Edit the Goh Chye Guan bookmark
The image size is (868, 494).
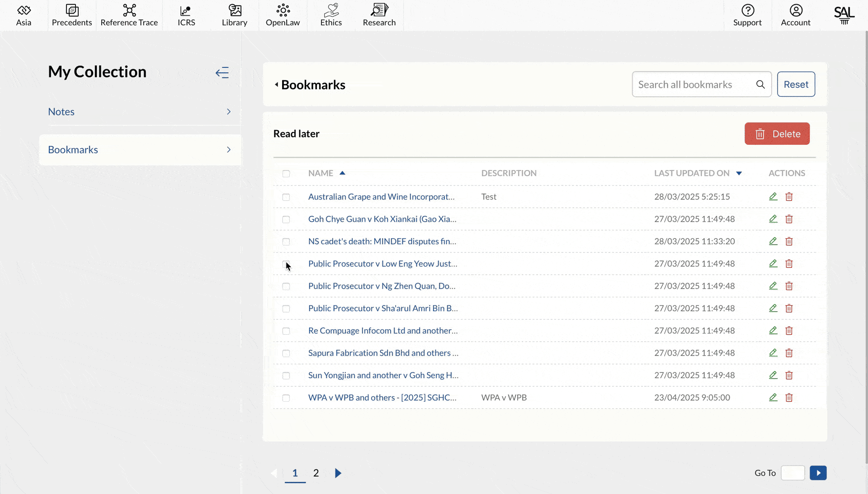(x=773, y=219)
